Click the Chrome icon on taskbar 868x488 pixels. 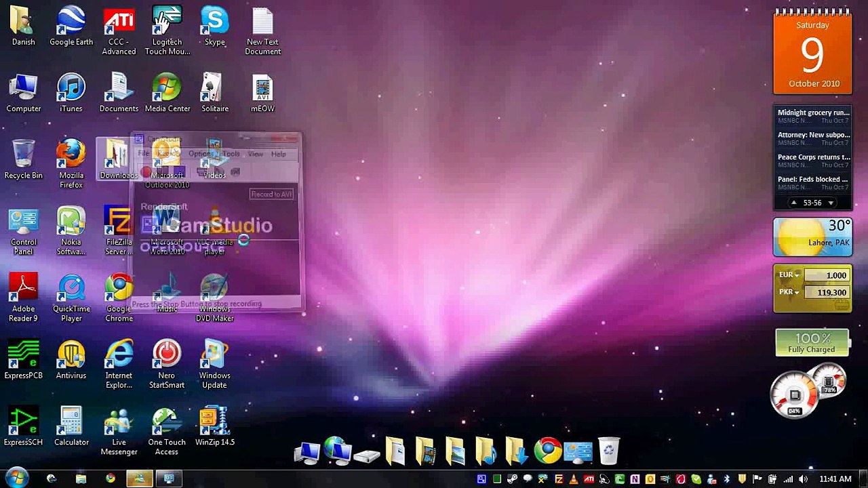coord(111,479)
